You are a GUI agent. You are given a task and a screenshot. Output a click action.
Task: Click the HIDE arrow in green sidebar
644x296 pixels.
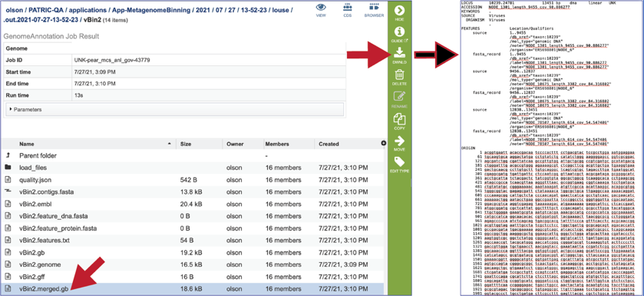pyautogui.click(x=399, y=11)
